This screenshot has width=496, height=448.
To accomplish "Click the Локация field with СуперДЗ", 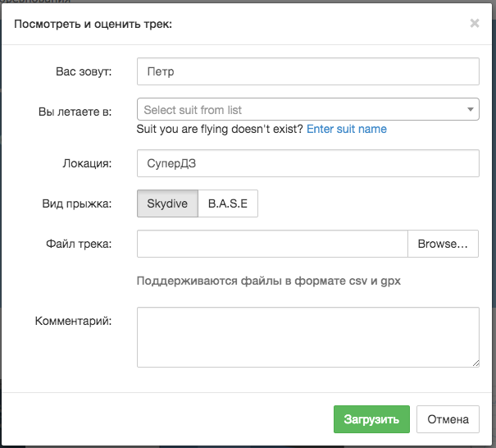I will coord(307,163).
